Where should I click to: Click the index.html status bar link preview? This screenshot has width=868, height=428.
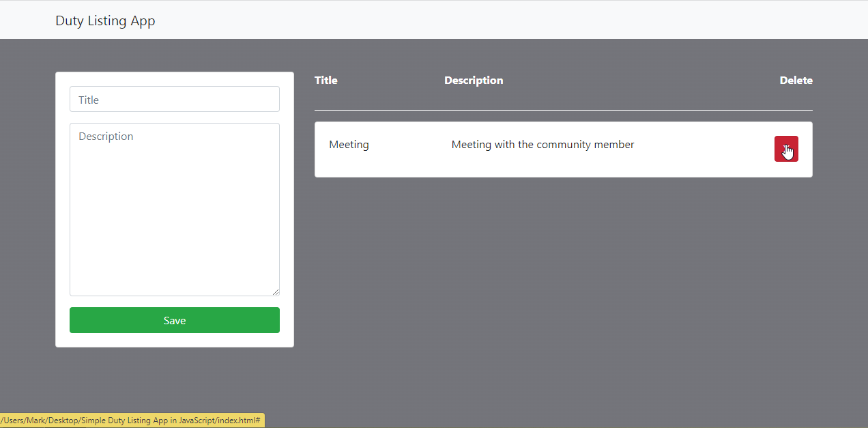(132, 420)
